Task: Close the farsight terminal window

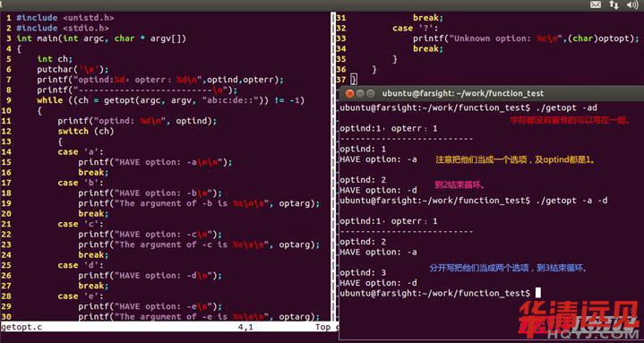Action: pos(350,94)
